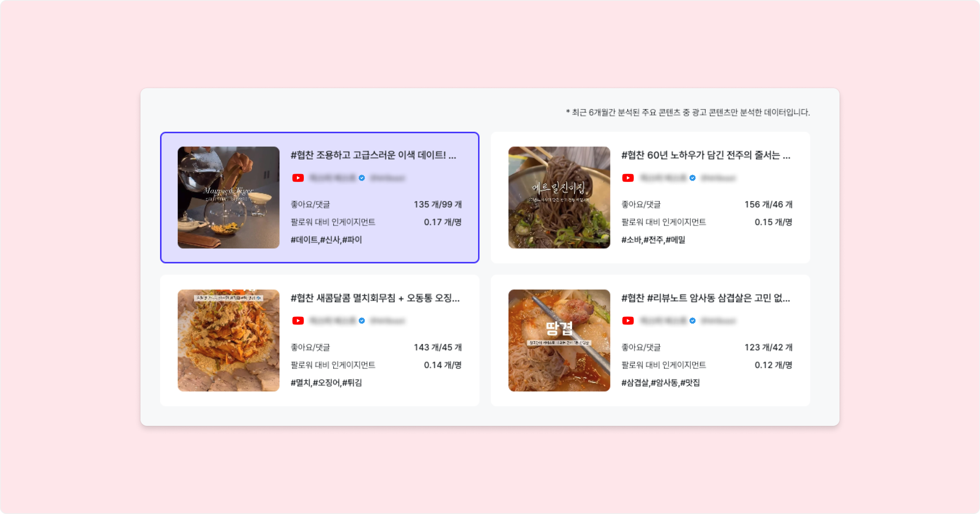This screenshot has height=514, width=980.
Task: Click verified badge on 삼겹살 card
Action: (x=693, y=321)
